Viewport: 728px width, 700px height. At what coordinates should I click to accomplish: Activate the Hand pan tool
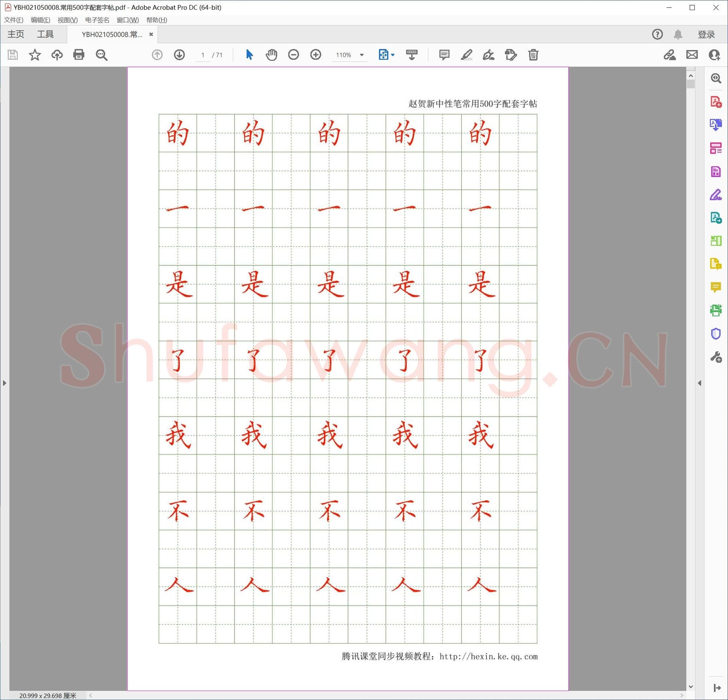(271, 55)
